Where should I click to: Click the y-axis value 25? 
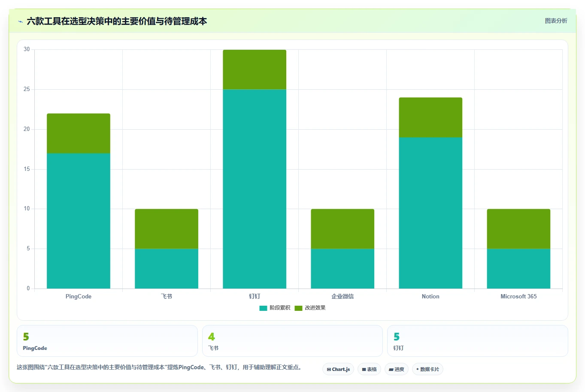(x=27, y=89)
